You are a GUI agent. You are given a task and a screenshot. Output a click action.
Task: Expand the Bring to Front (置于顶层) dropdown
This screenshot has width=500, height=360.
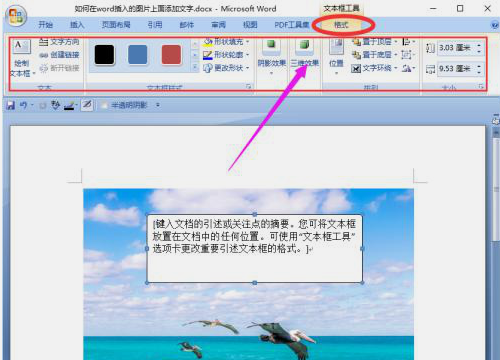click(x=396, y=42)
